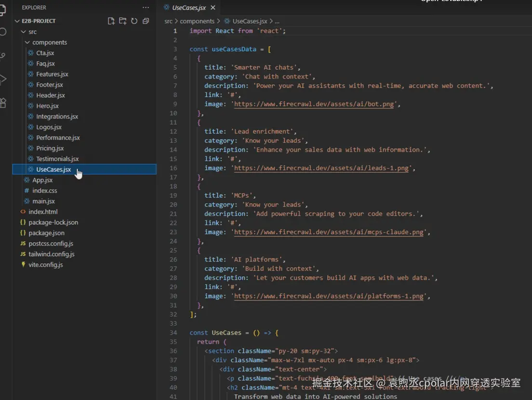Click the leads-1.png image URL link
This screenshot has width=532, height=400.
point(321,168)
